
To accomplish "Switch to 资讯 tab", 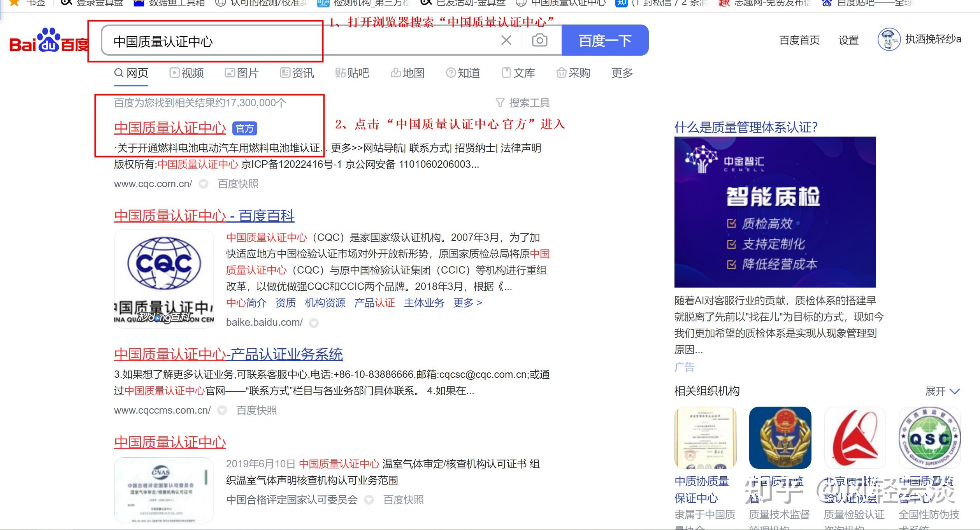I will tap(297, 73).
